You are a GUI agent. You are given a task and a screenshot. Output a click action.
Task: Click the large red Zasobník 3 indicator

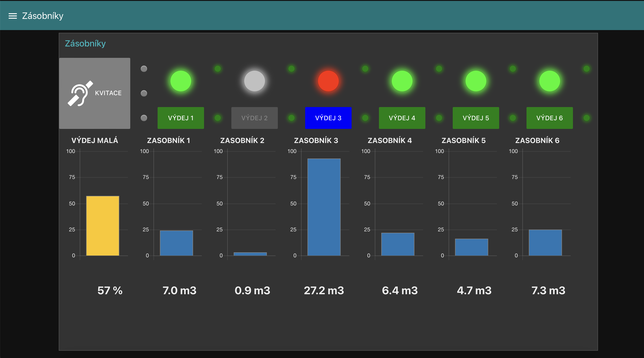[328, 81]
